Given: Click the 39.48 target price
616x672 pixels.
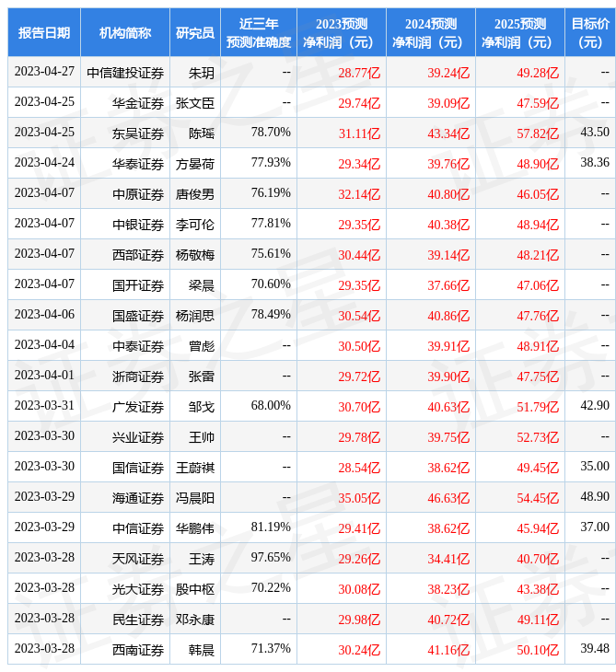Looking at the screenshot, I should pos(595,648).
